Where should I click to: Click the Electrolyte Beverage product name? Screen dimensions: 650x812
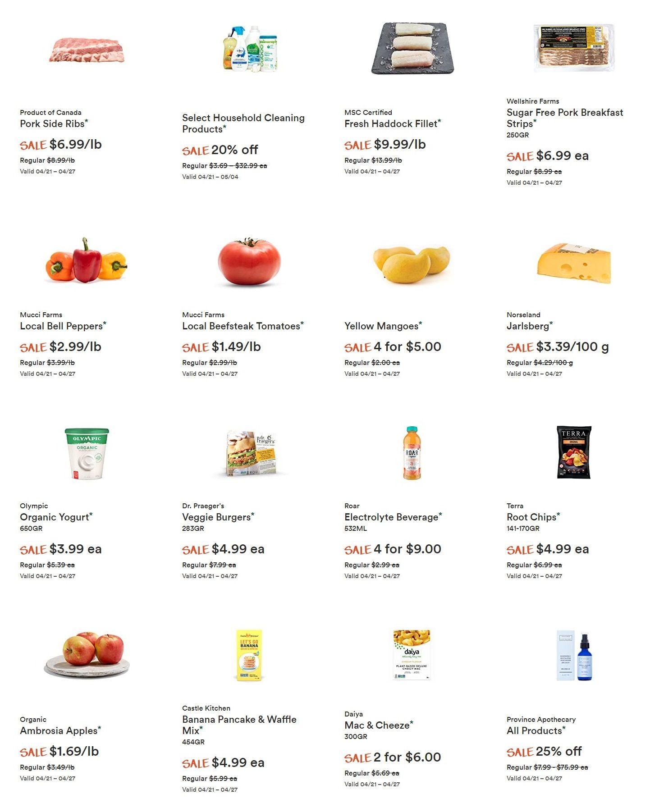click(x=391, y=517)
